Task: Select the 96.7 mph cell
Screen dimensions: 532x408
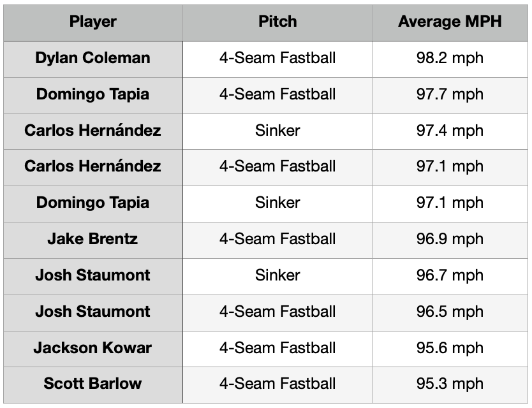Action: tap(450, 275)
